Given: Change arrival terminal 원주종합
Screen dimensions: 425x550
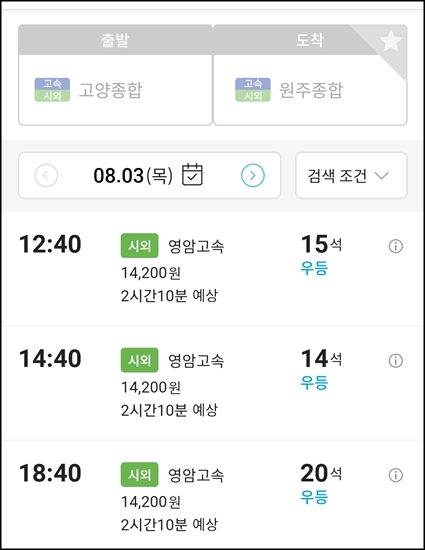Looking at the screenshot, I should pos(310,90).
